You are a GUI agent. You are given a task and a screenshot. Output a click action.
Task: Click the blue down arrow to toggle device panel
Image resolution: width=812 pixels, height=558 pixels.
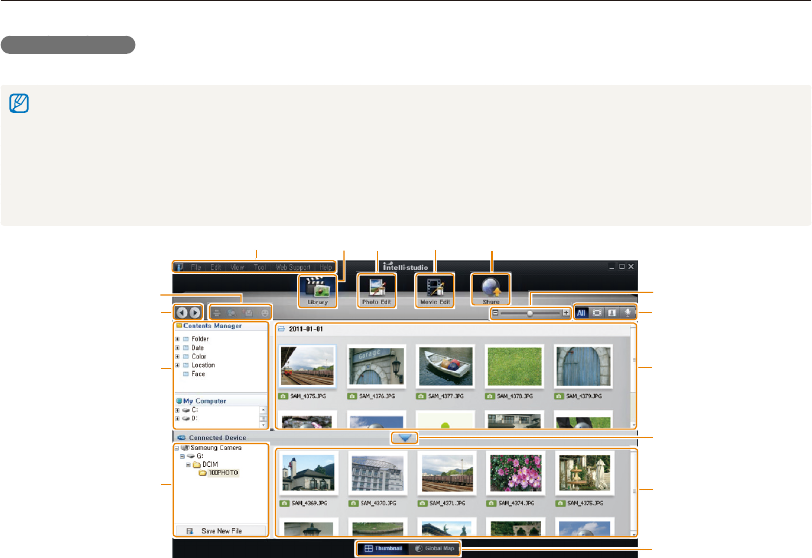coord(405,438)
